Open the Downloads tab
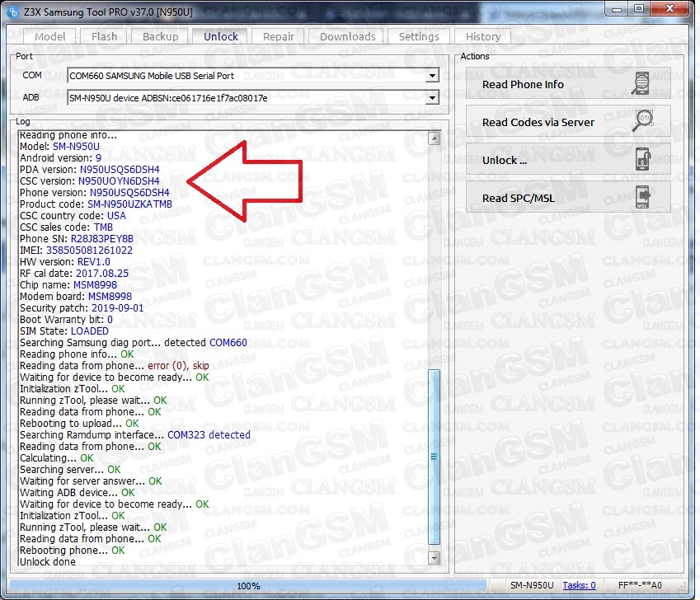Image resolution: width=700 pixels, height=600 pixels. [x=347, y=36]
